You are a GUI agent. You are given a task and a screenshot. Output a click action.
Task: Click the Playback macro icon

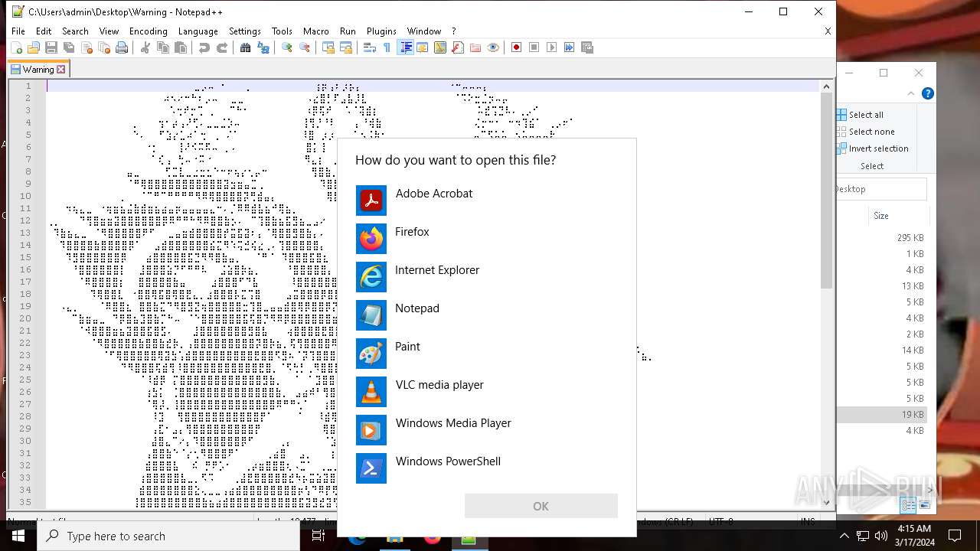point(552,47)
